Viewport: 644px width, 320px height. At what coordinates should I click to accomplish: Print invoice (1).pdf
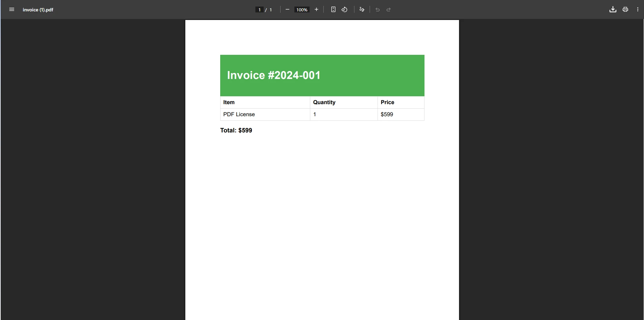pyautogui.click(x=625, y=9)
